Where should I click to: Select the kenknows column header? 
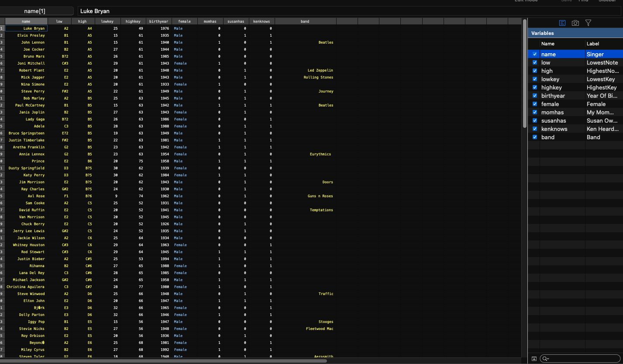[x=262, y=21]
